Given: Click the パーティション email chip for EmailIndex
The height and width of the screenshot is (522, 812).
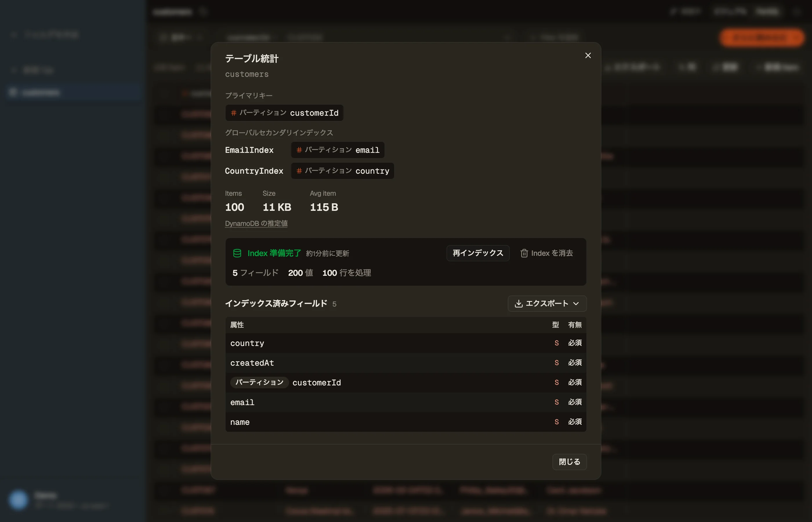Looking at the screenshot, I should (x=338, y=150).
